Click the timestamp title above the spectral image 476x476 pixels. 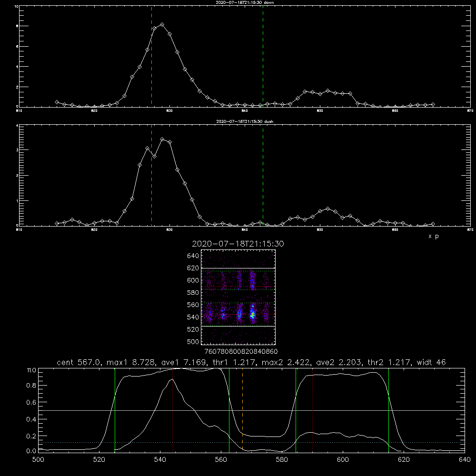[x=238, y=244]
